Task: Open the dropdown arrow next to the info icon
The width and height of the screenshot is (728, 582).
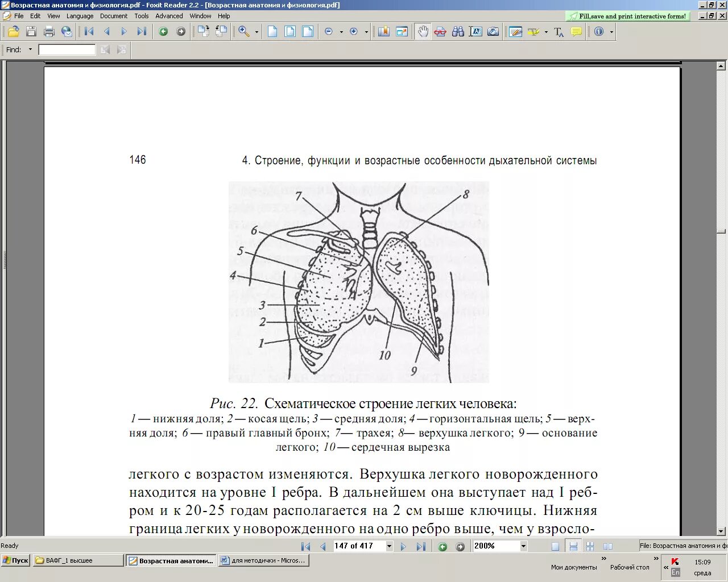Action: pyautogui.click(x=611, y=32)
